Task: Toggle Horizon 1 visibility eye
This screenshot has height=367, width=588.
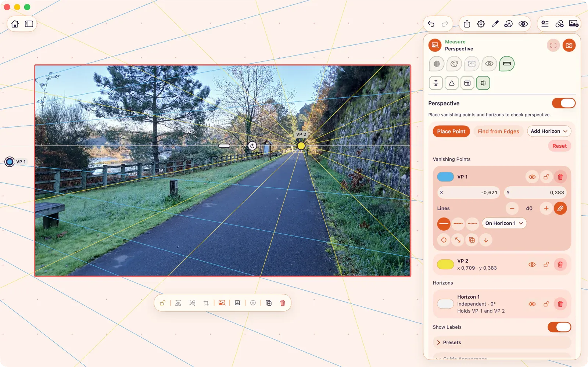Action: [x=532, y=304]
